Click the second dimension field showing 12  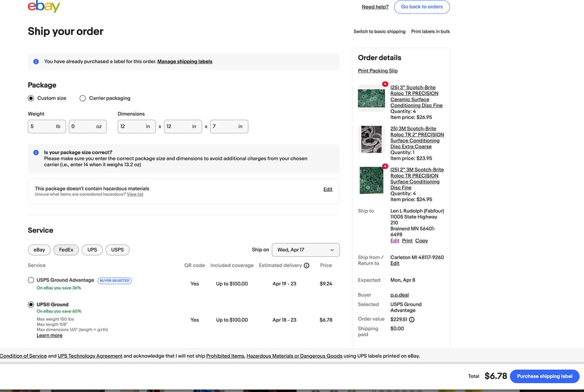coord(183,126)
